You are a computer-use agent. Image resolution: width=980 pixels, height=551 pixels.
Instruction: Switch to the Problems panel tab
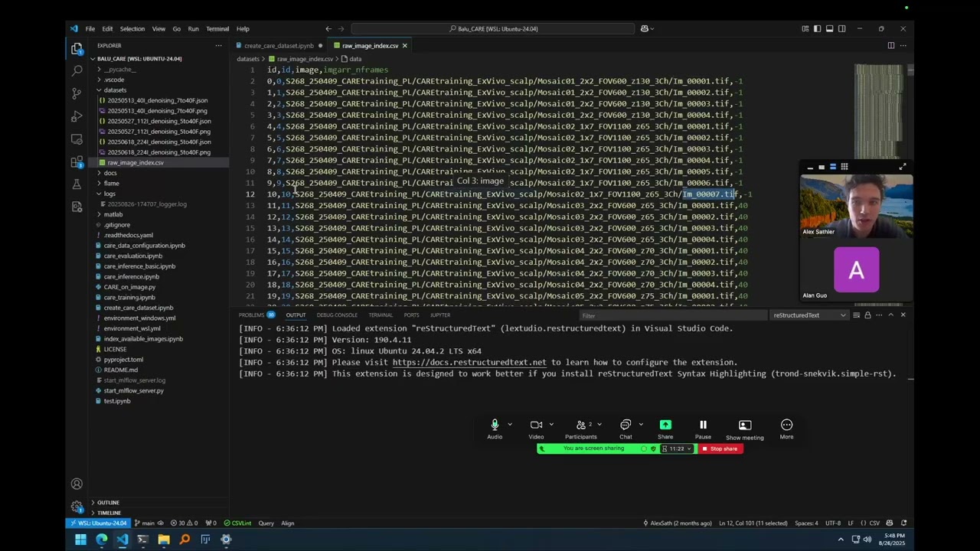pos(256,315)
